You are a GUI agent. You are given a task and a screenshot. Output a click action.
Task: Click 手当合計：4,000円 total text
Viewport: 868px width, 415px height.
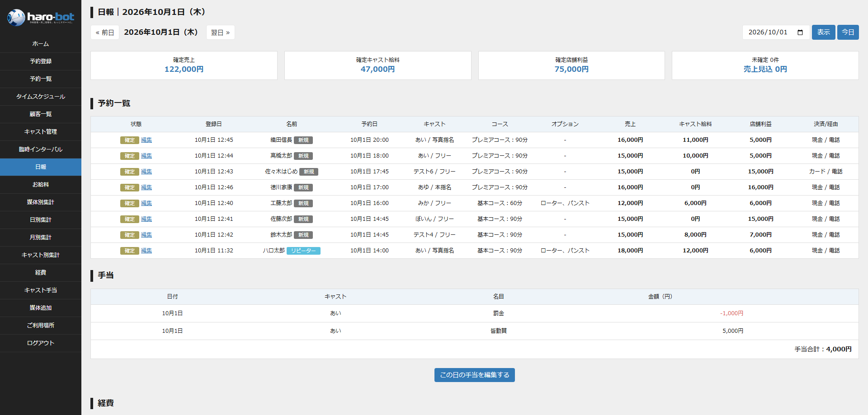point(823,349)
